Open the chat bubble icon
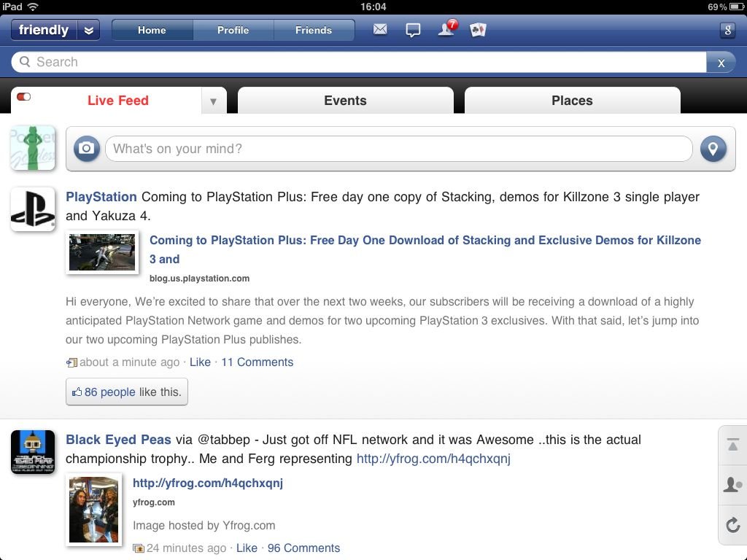This screenshot has height=560, width=747. pos(413,30)
